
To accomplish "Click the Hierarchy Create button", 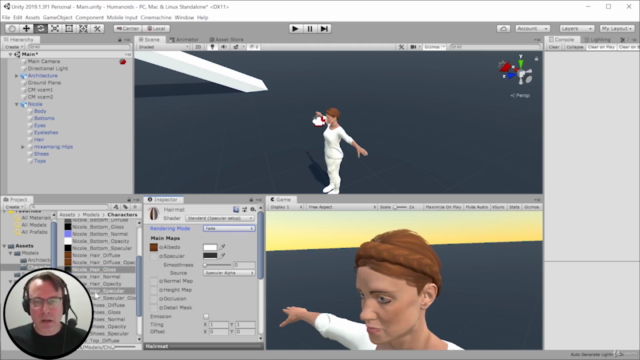I will pos(13,47).
